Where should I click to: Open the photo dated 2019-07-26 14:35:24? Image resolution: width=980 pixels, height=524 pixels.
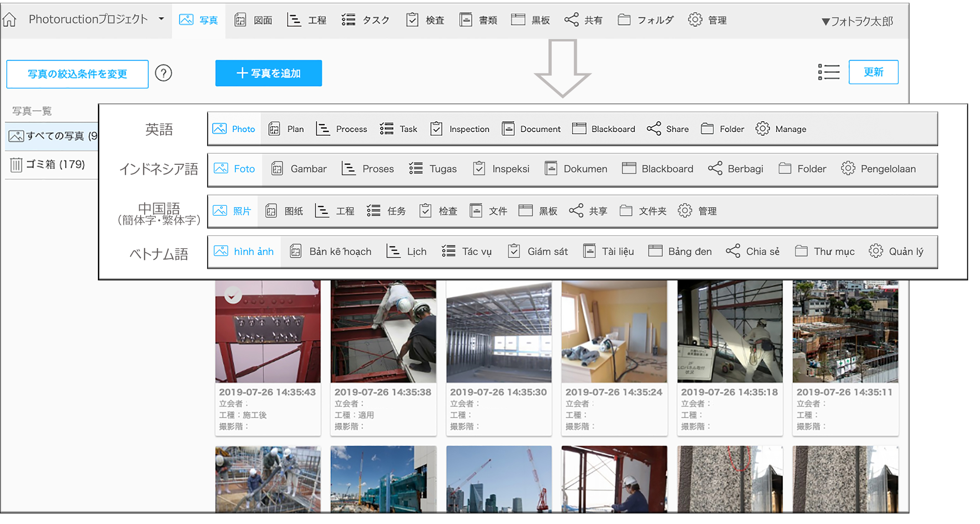coord(614,331)
